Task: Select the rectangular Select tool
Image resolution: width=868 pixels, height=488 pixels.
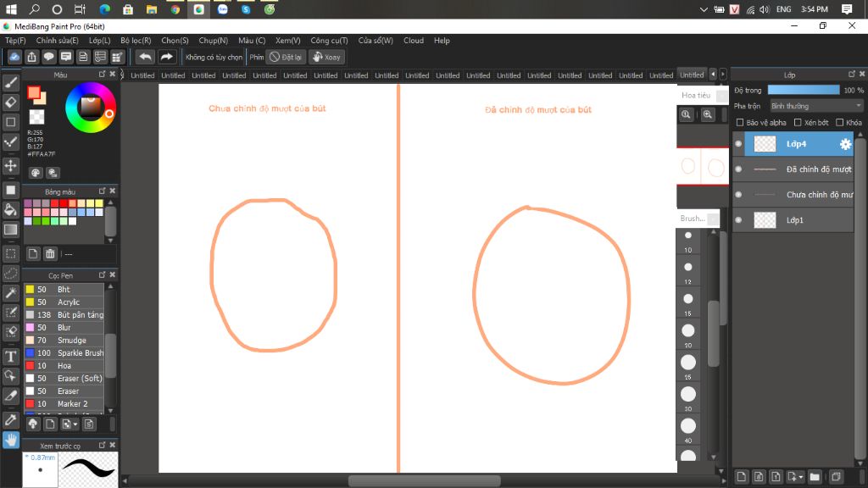Action: [10, 254]
